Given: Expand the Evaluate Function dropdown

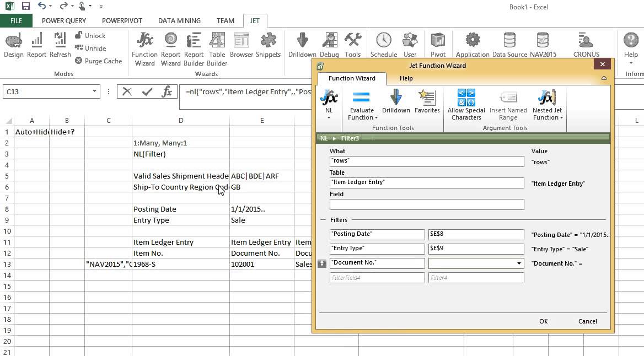Looking at the screenshot, I should pyautogui.click(x=376, y=118).
